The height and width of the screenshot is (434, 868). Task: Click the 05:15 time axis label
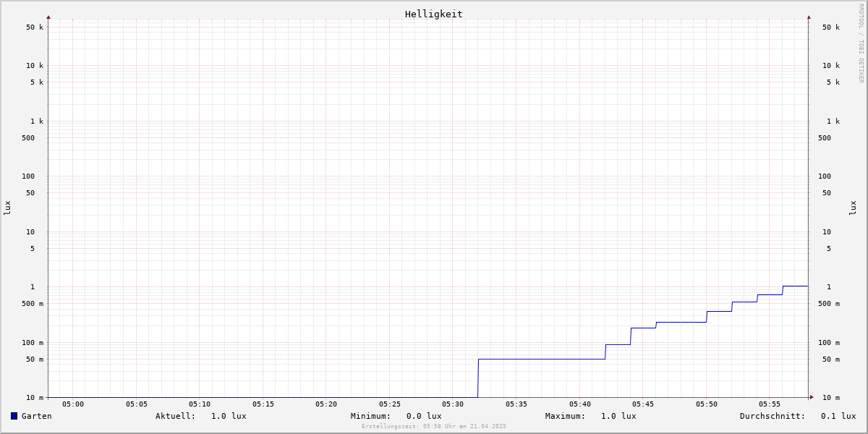[263, 404]
